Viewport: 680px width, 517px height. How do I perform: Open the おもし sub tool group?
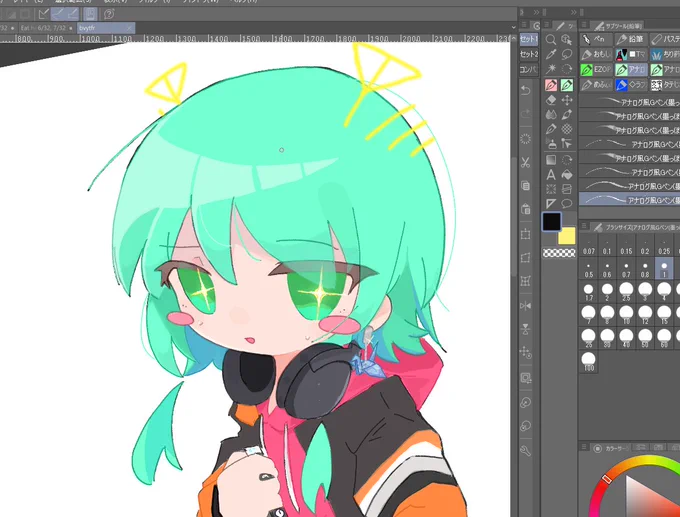pyautogui.click(x=596, y=55)
